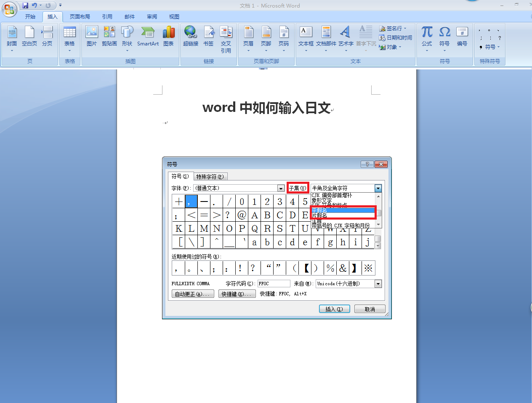Insert a table with 表格 icon
The height and width of the screenshot is (403, 532).
coord(69,38)
